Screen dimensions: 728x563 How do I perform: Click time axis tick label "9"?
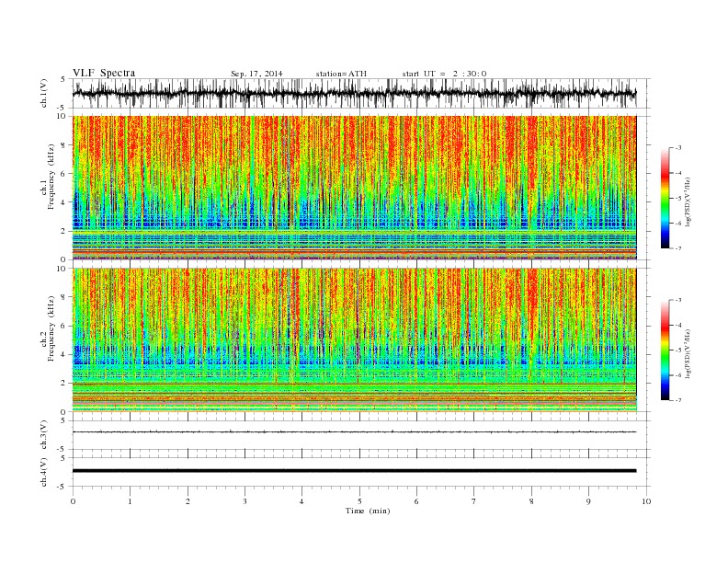pyautogui.click(x=588, y=501)
